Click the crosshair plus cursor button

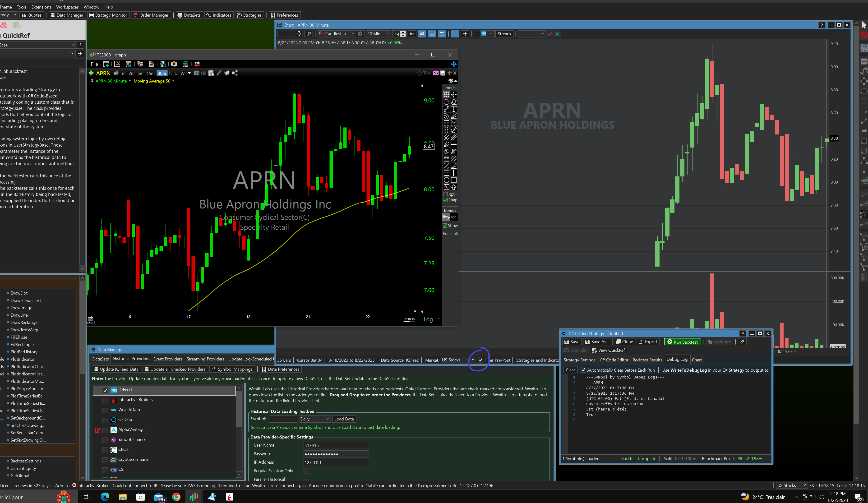(465, 34)
